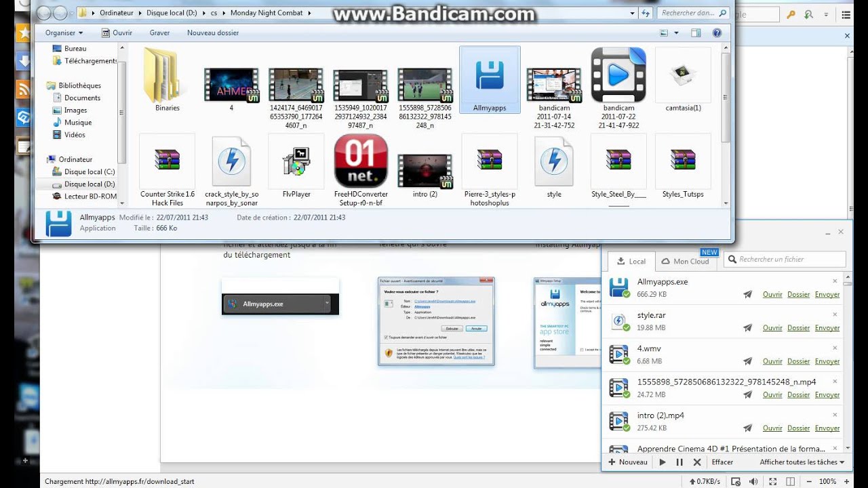The width and height of the screenshot is (868, 488).
Task: Select the camtasia(1) file icon
Action: pyautogui.click(x=683, y=80)
